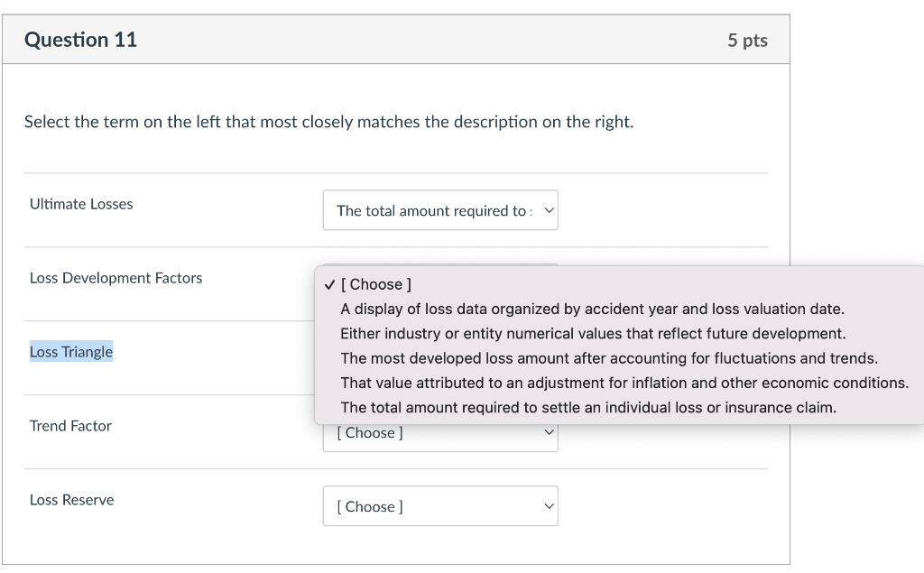Click the Question 11 heading
924x573 pixels.
(x=81, y=40)
